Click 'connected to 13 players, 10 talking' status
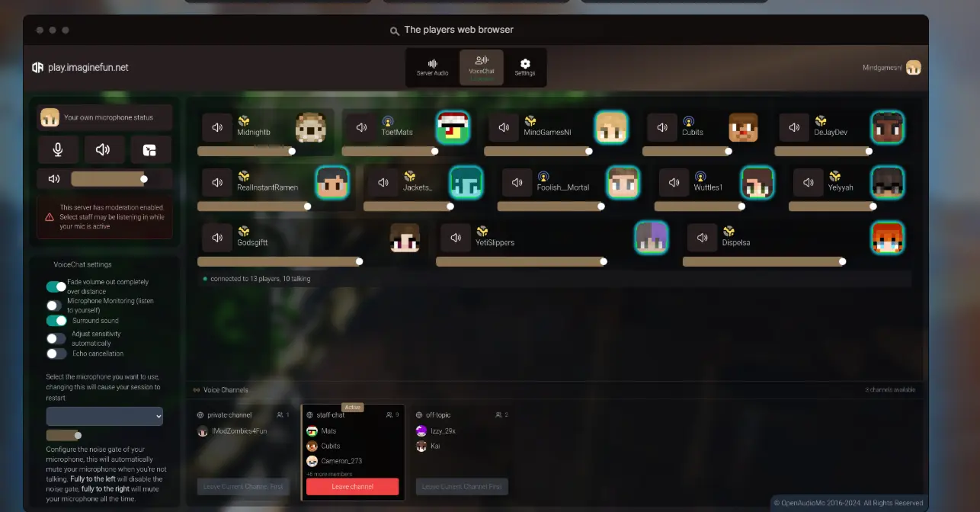 [x=260, y=279]
